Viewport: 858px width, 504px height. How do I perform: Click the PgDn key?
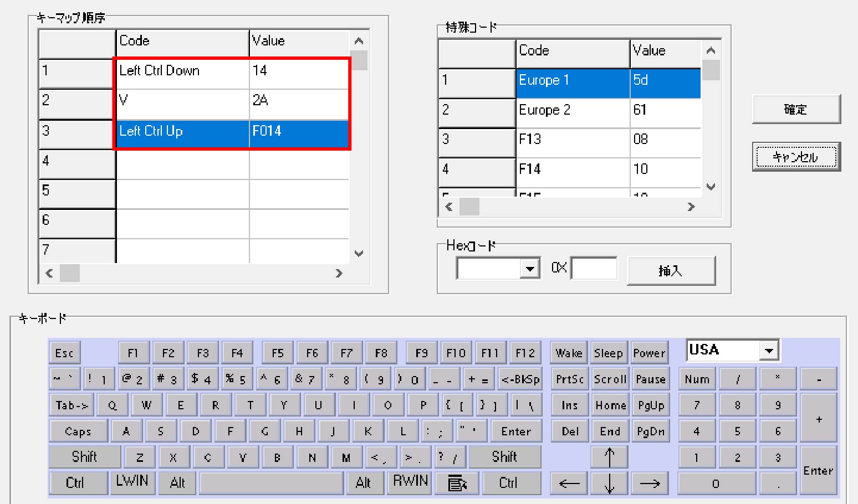(650, 431)
